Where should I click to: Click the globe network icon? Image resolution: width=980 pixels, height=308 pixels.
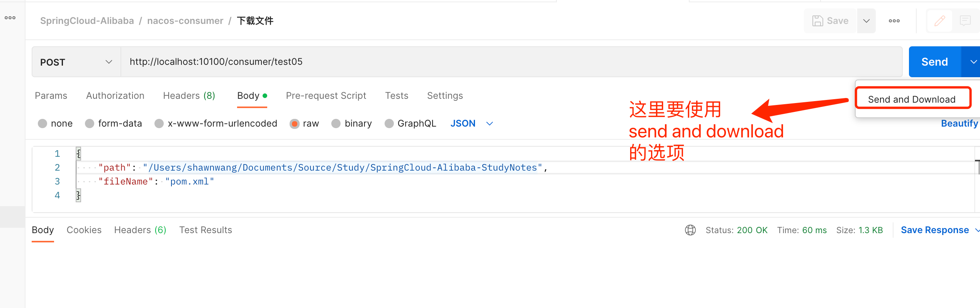[x=690, y=230]
